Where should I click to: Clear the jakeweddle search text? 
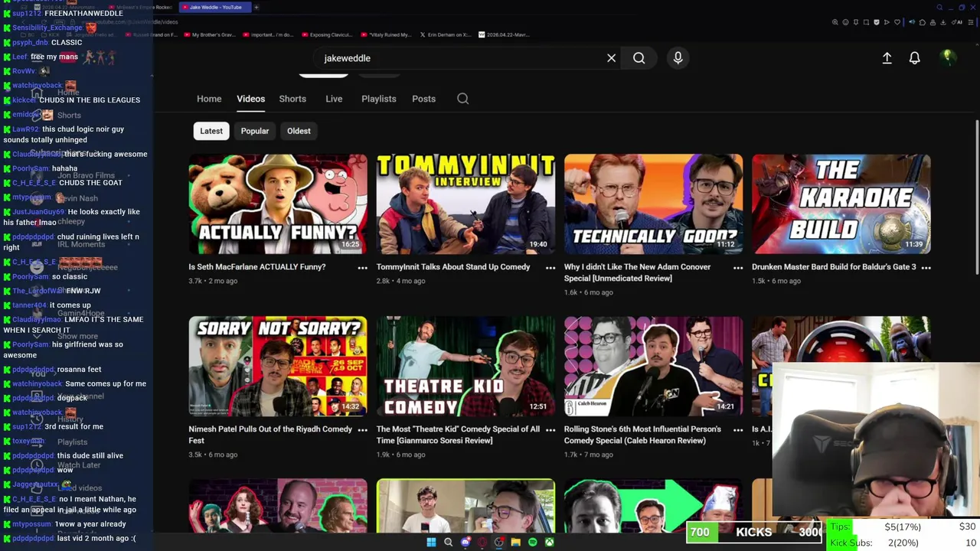[611, 58]
